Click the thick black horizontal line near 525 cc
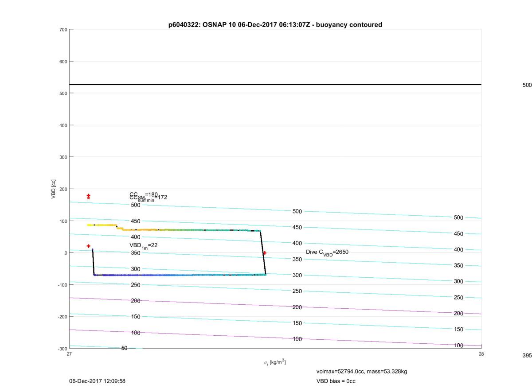Image resolution: width=532 pixels, height=392 pixels. coord(275,85)
